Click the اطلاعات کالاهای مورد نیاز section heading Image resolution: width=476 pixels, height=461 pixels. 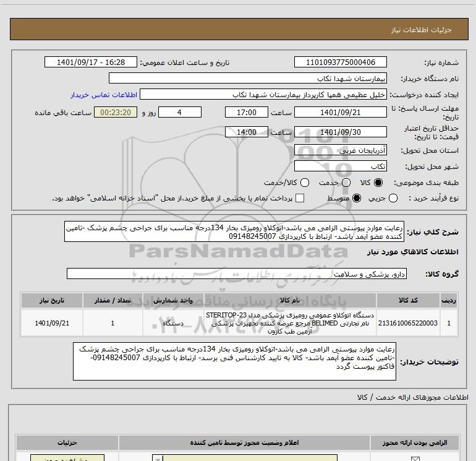pyautogui.click(x=412, y=252)
